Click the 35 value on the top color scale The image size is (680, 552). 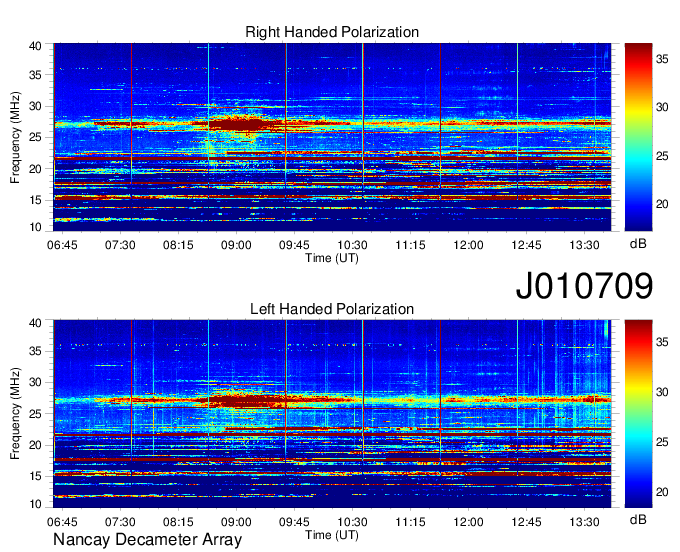[x=662, y=59]
